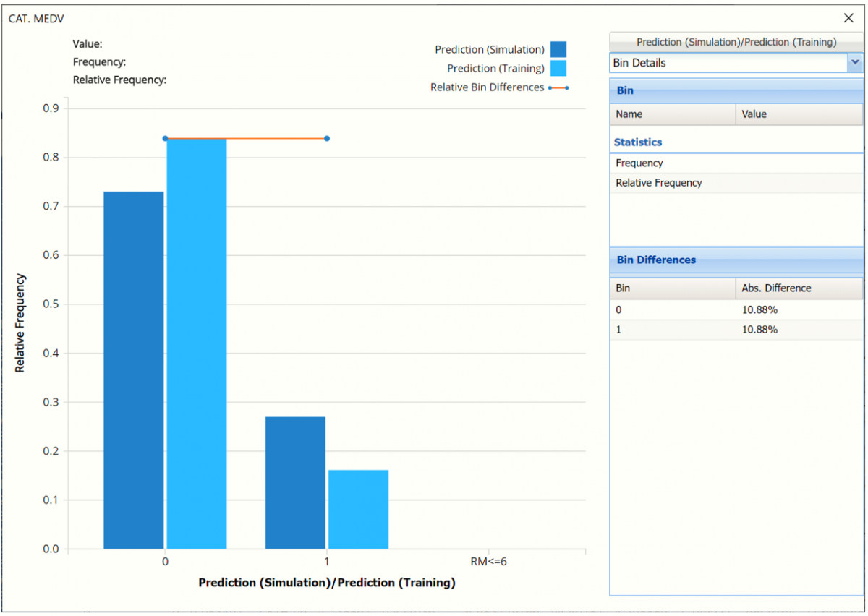
Task: Click the Name column header in the Bin table
Action: (673, 114)
